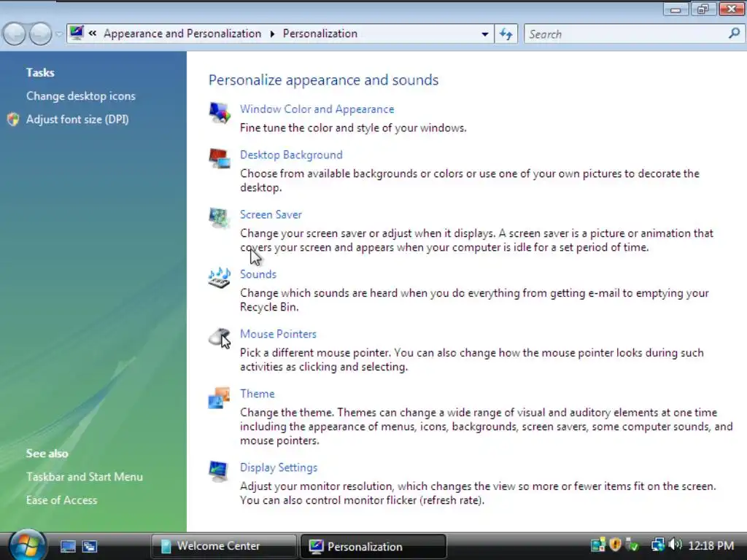Open Window Color and Appearance link
Viewport: 747px width, 560px height.
[x=317, y=109]
